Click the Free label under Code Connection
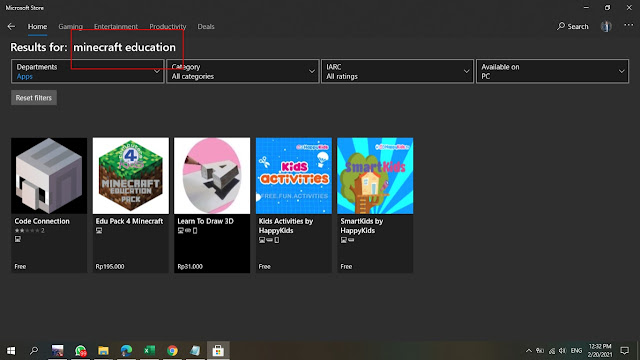 (20, 267)
